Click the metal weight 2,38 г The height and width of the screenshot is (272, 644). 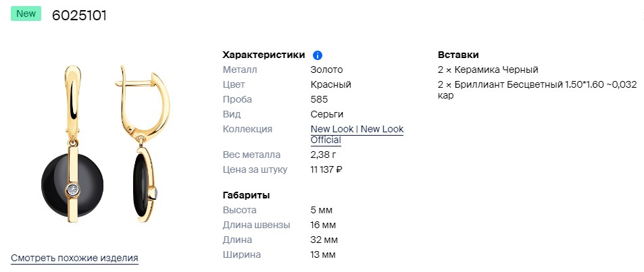click(x=324, y=155)
